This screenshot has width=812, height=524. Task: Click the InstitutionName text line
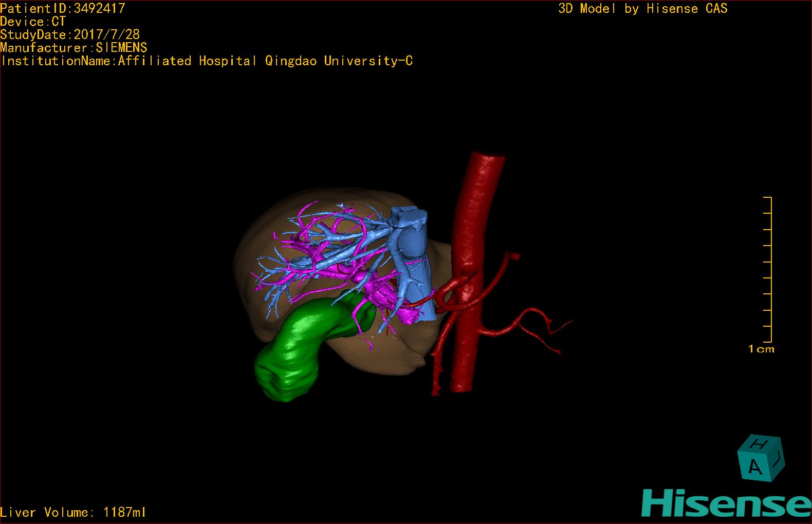pyautogui.click(x=207, y=61)
